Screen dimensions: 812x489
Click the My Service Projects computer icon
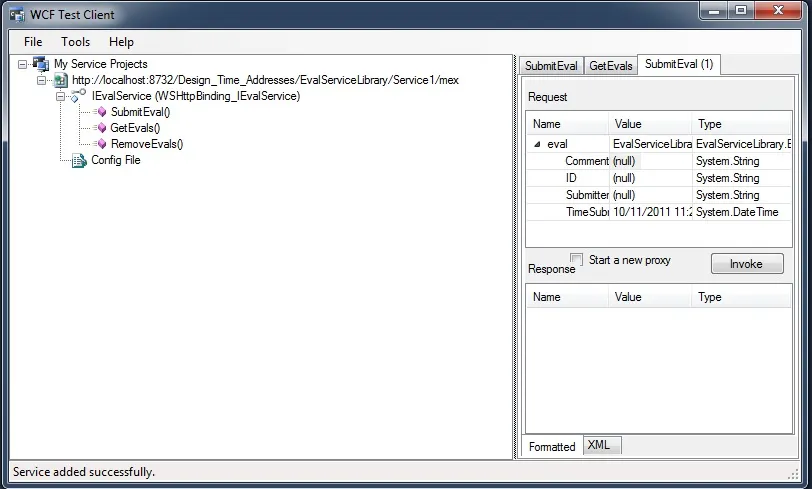41,64
